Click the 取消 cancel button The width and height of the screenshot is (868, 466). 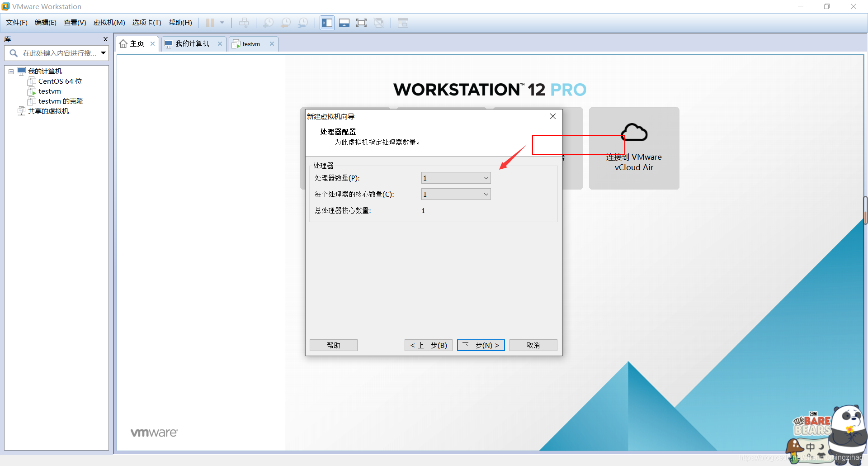pyautogui.click(x=533, y=345)
